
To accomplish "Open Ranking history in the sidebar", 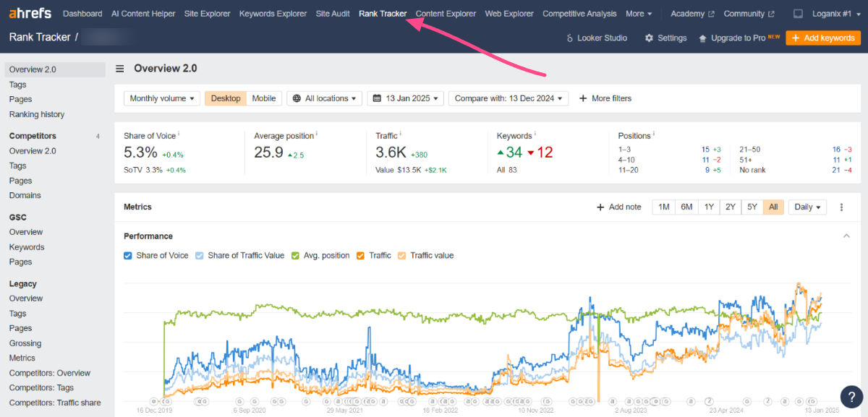I will pos(37,114).
